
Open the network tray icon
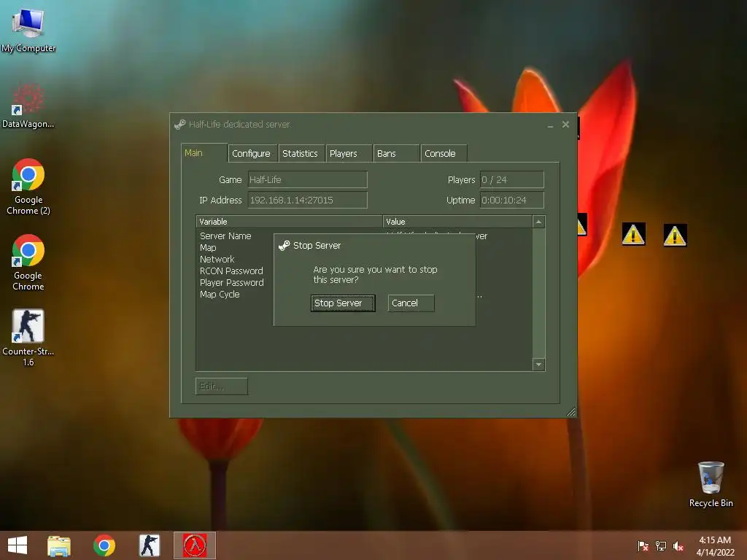pyautogui.click(x=661, y=545)
